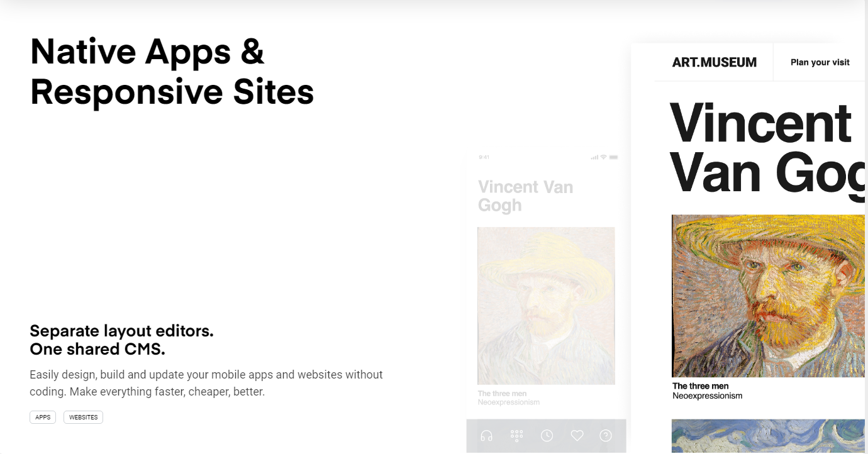Click the battery icon in phone mockup
This screenshot has height=454, width=868.
coord(614,157)
